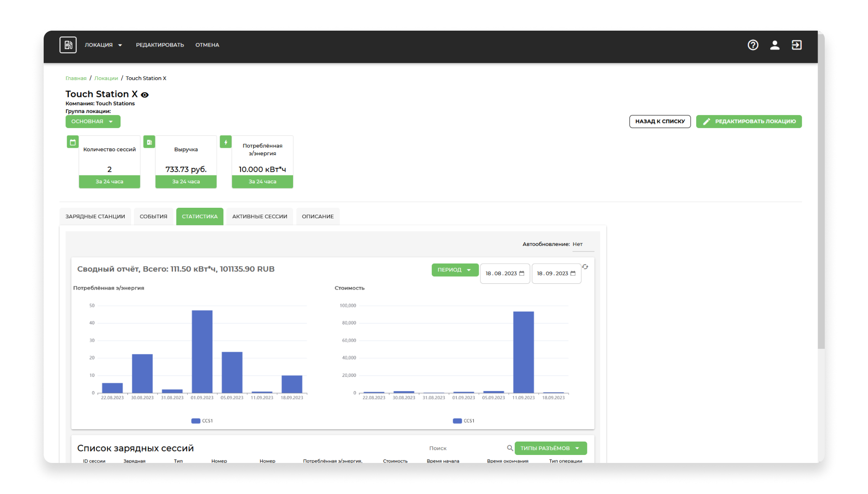
Task: Click the revenue document icon on Выручка card
Action: point(149,142)
